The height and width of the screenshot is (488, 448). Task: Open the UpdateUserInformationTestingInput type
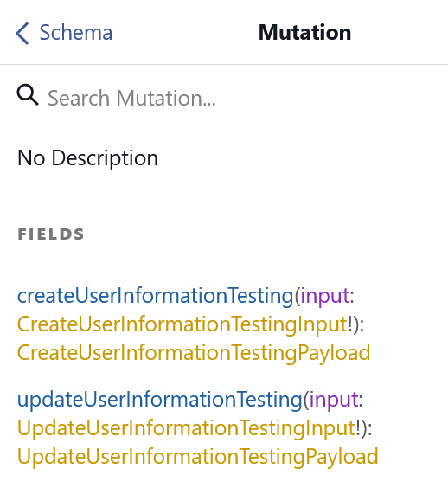click(187, 428)
